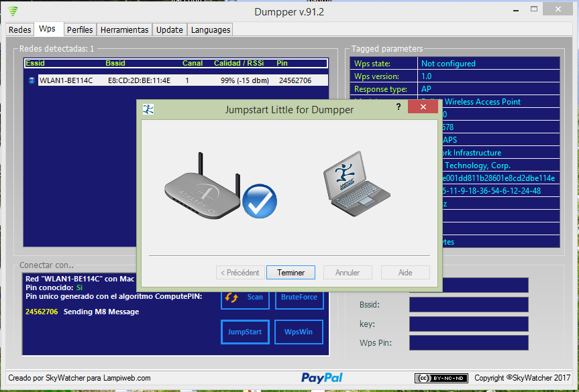The width and height of the screenshot is (579, 392).
Task: Start BruteForce attack button
Action: click(x=299, y=300)
